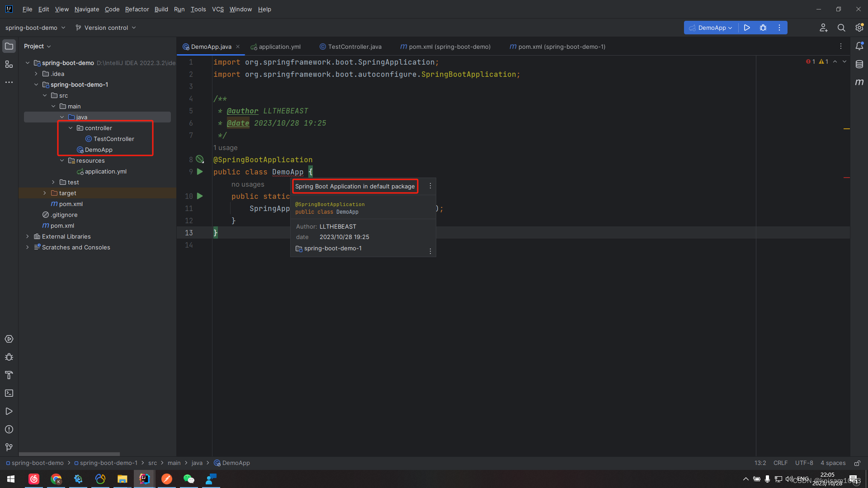Open the Git tool window icon
The image size is (868, 488).
9,447
